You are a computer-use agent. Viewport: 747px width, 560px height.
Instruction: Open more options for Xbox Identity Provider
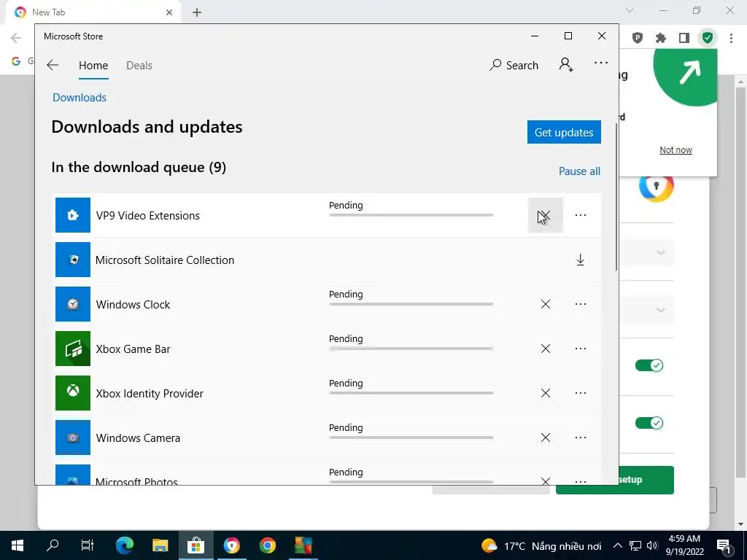(580, 393)
